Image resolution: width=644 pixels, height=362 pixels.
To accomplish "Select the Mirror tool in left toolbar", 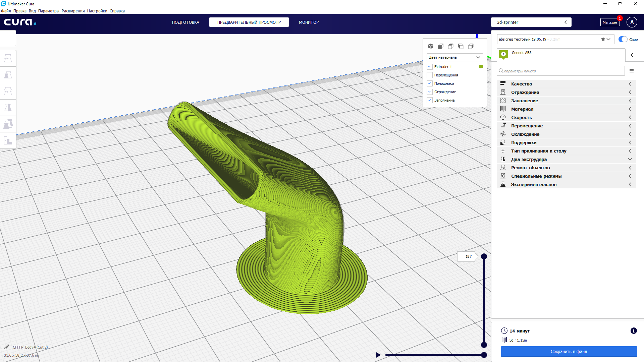I will (8, 108).
